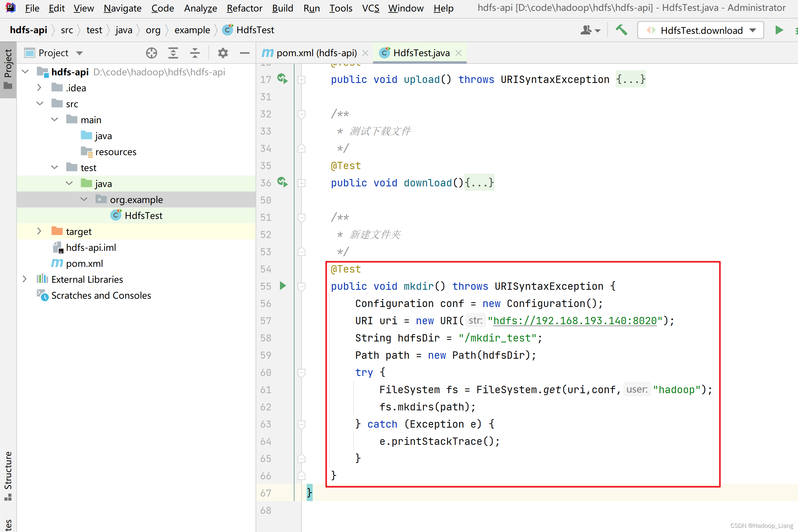
Task: Collapse the src folder
Action: (x=40, y=103)
